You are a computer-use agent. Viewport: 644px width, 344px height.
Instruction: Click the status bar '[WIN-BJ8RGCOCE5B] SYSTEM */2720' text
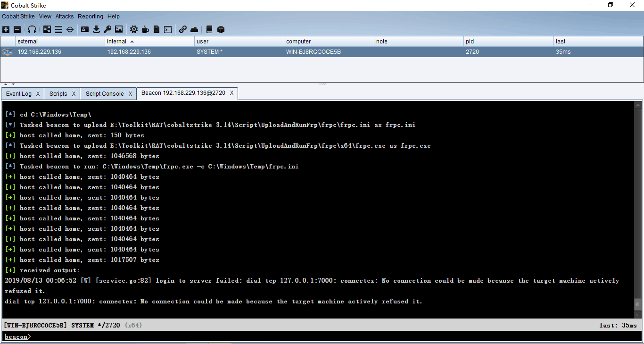pyautogui.click(x=62, y=325)
